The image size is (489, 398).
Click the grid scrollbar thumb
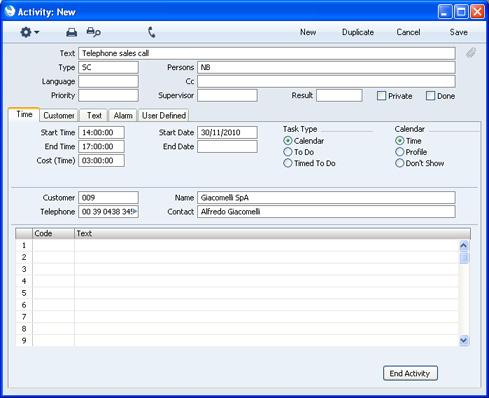[x=464, y=258]
